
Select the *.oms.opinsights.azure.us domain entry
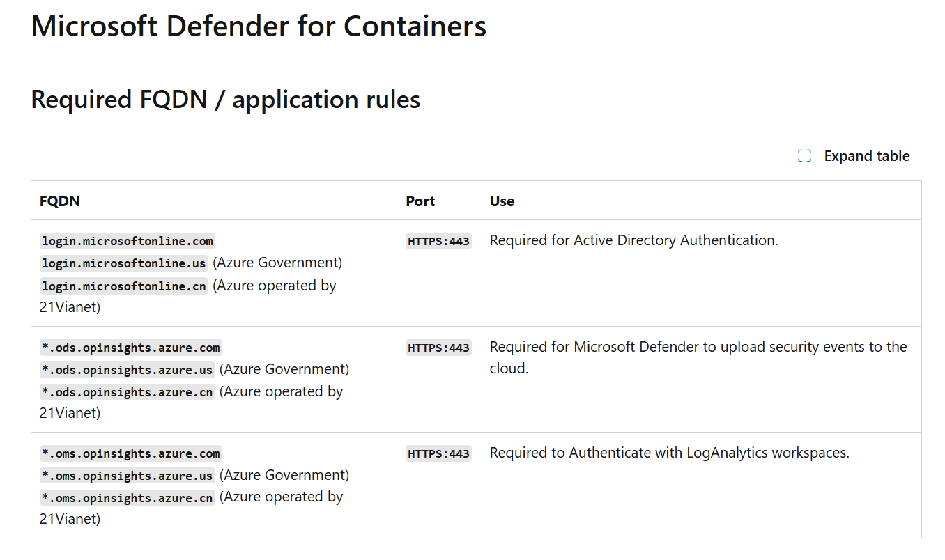tap(127, 476)
